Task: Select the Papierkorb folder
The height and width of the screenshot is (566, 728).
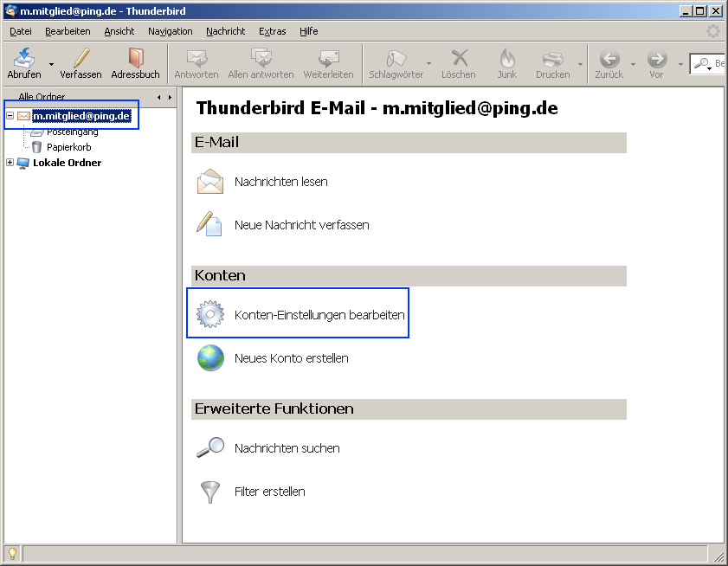Action: 68,147
